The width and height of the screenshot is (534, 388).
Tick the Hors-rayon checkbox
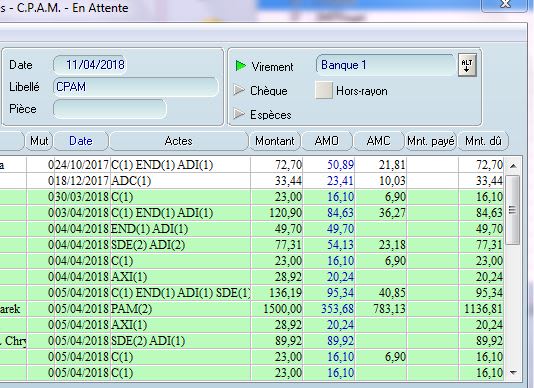pos(324,91)
